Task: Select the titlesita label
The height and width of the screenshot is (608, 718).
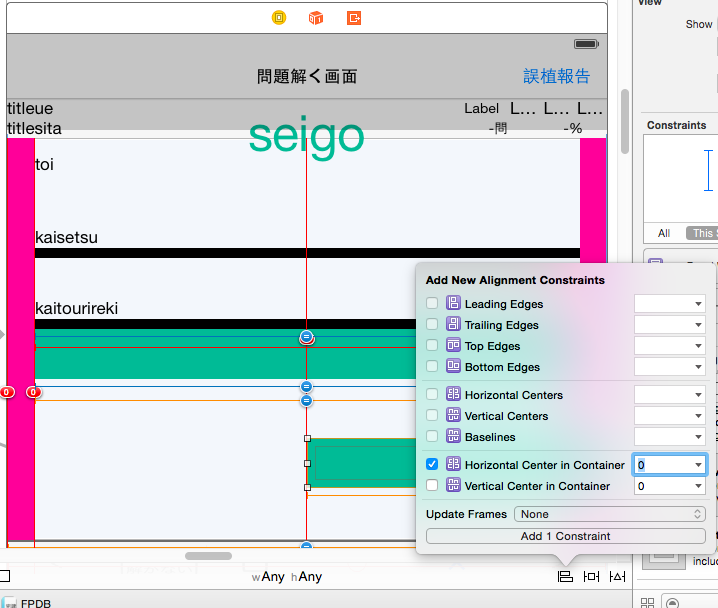Action: click(34, 128)
